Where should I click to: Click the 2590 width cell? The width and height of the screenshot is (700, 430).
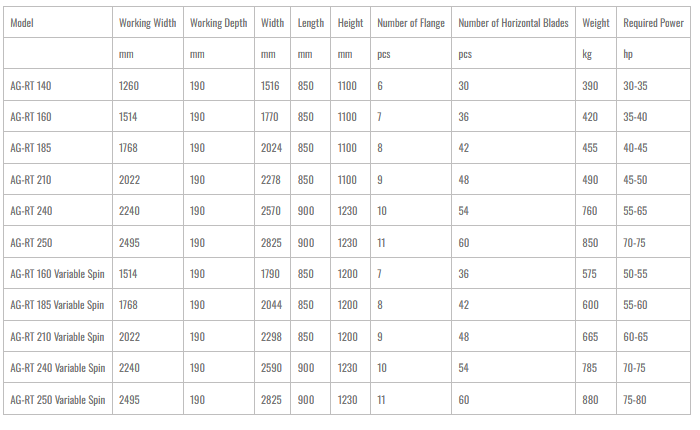point(271,367)
